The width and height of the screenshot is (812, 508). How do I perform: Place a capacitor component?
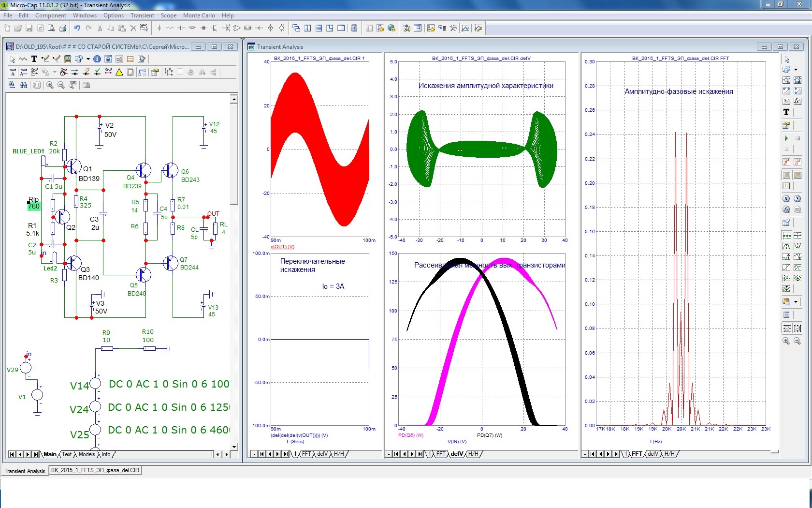click(181, 28)
